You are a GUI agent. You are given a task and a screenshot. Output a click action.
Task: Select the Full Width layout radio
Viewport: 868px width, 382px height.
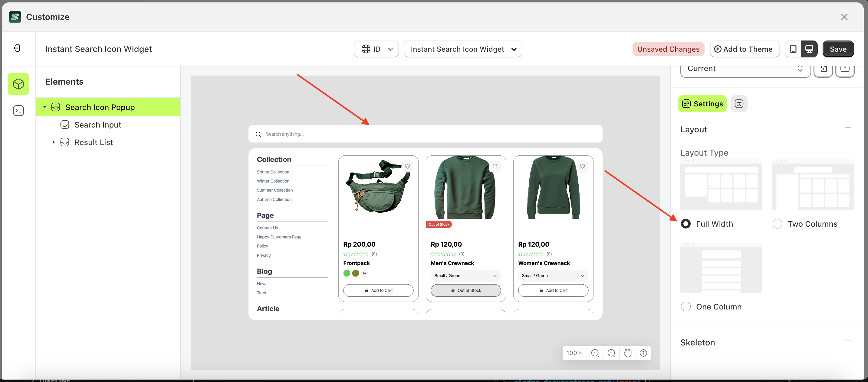686,224
